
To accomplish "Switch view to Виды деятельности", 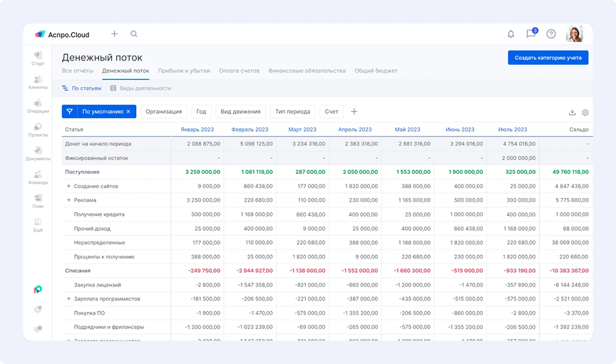I will [140, 88].
